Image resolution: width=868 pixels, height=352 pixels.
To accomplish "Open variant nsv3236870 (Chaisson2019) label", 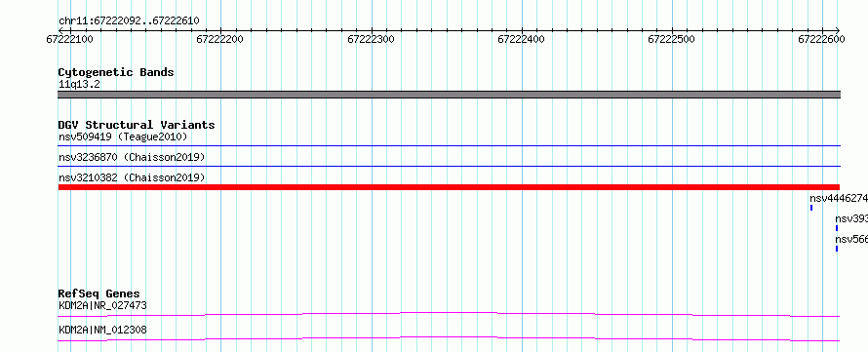I will pos(132,157).
